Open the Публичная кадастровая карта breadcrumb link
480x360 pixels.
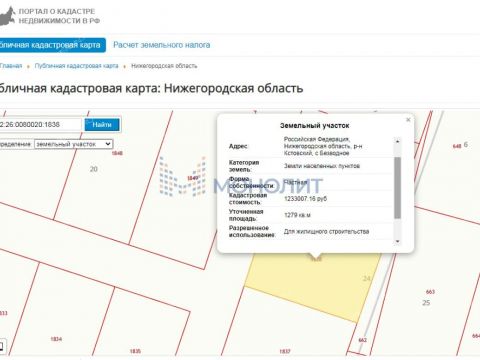pos(76,66)
